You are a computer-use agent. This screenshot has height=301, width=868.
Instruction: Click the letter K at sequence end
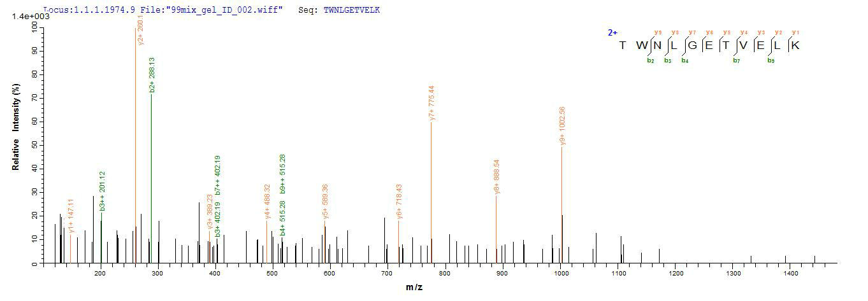coord(795,45)
